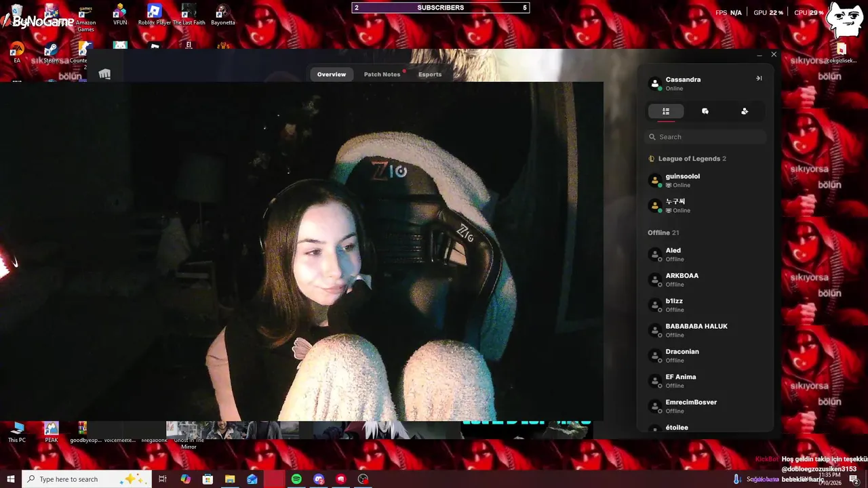Switch to the Esports tab
This screenshot has width=868, height=488.
(430, 75)
